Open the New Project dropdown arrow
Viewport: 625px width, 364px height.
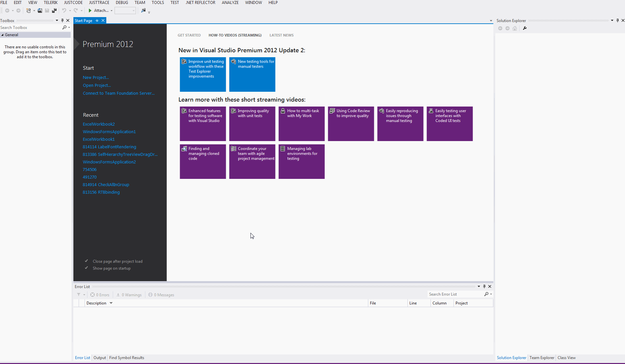click(34, 11)
